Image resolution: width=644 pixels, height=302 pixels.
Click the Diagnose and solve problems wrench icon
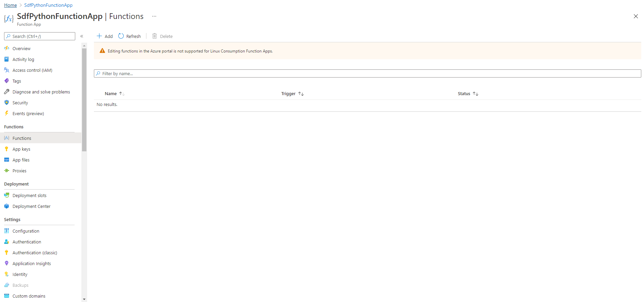[x=6, y=92]
